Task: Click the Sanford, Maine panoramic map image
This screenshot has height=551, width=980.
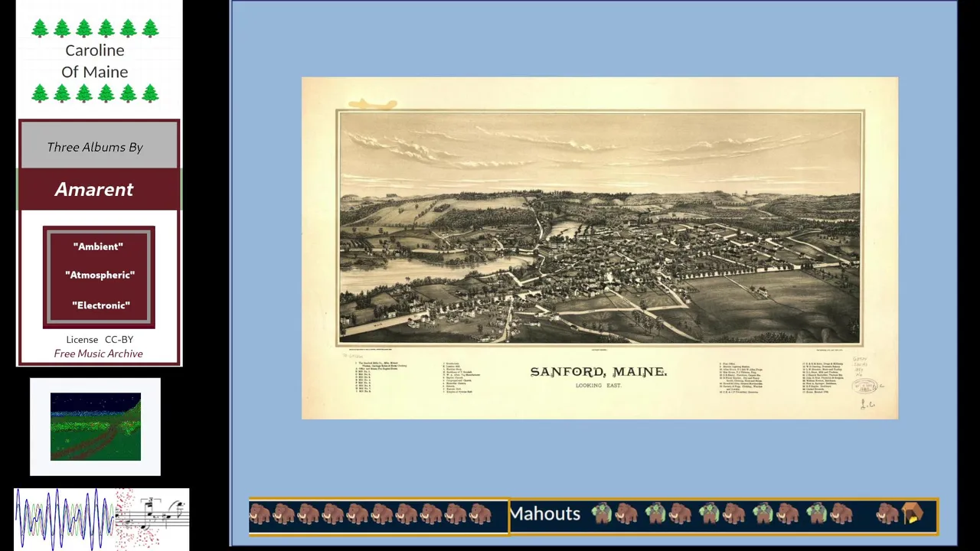Action: (x=599, y=248)
